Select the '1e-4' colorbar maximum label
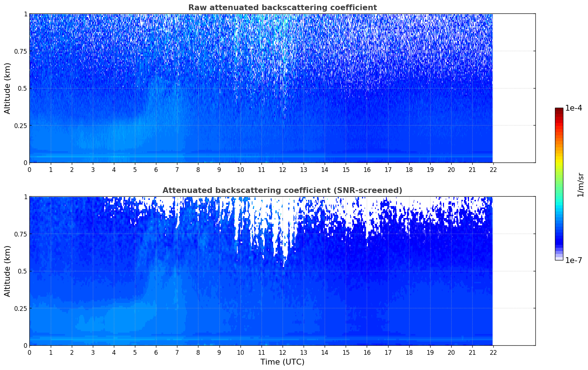 click(x=573, y=108)
